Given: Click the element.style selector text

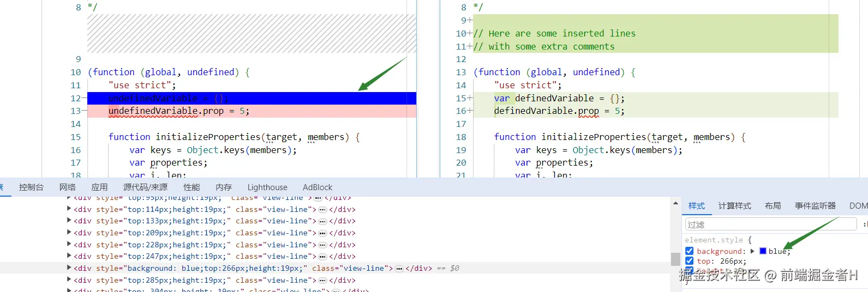Looking at the screenshot, I should tap(714, 240).
